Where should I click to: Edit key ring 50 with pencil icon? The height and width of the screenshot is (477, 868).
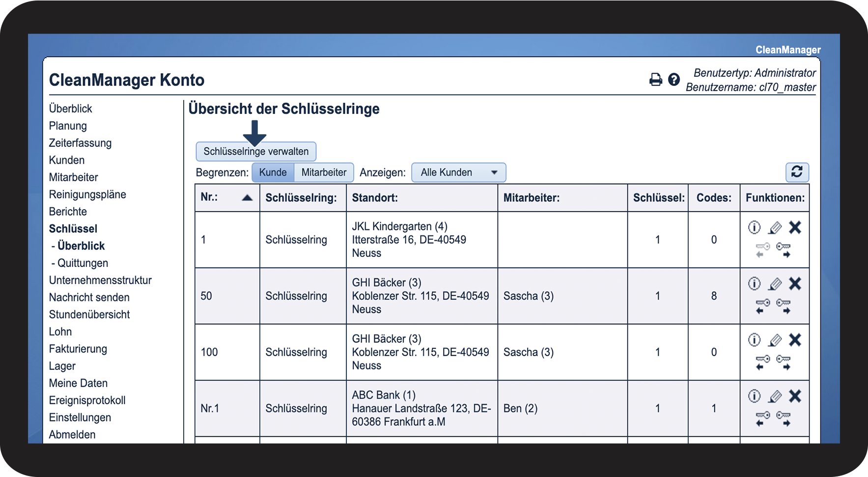coord(775,284)
